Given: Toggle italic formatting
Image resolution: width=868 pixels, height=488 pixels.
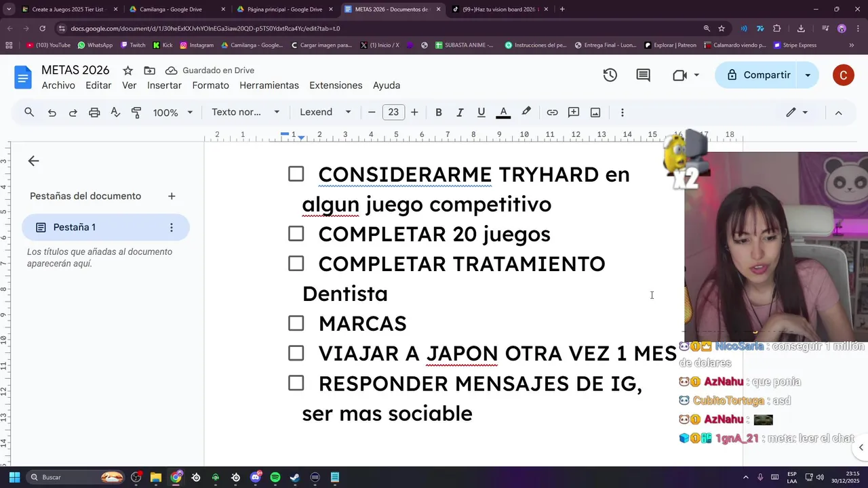Looking at the screenshot, I should (x=460, y=113).
